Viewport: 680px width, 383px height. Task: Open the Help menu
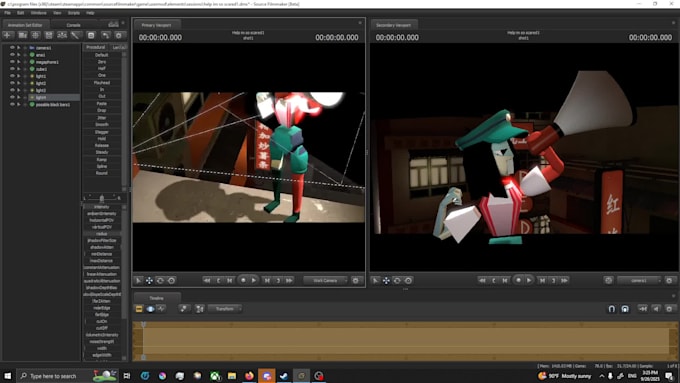(90, 13)
